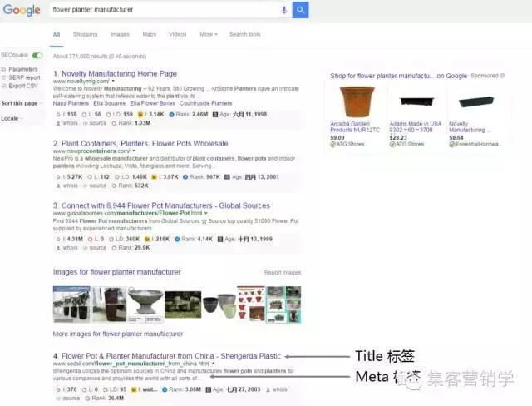Open Images for flower planter manufacturer heading
This screenshot has height=406, width=532.
click(116, 272)
